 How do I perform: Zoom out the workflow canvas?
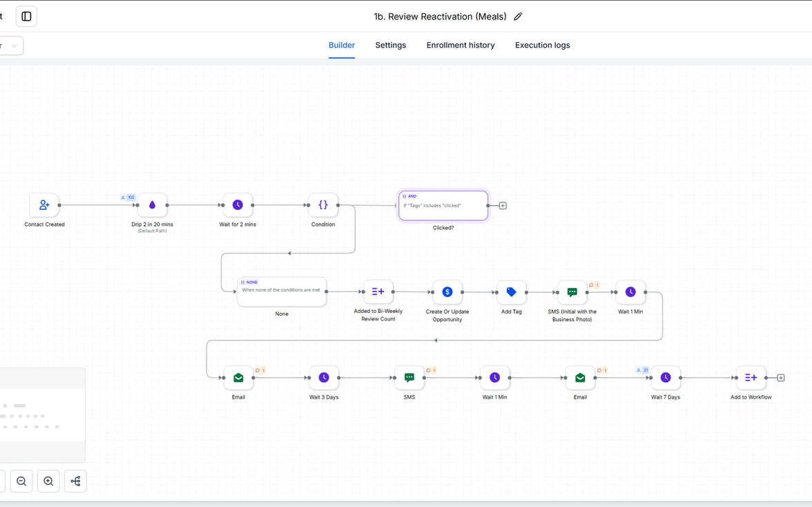pos(21,481)
